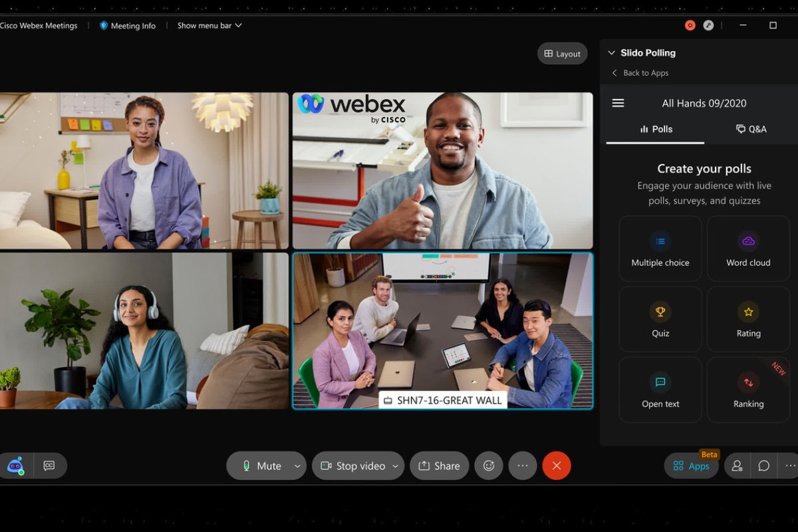Open Meeting Info
Viewport: 798px width, 532px height.
coord(127,26)
